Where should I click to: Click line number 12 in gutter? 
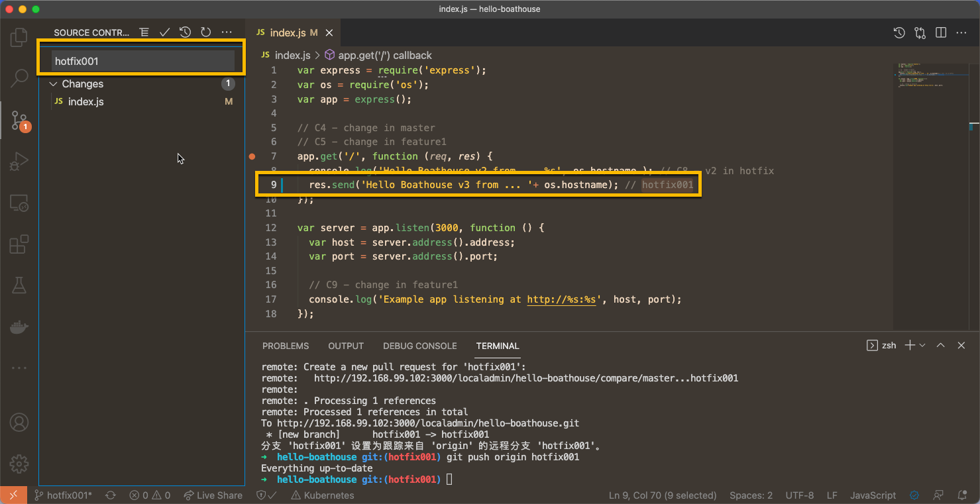point(271,228)
